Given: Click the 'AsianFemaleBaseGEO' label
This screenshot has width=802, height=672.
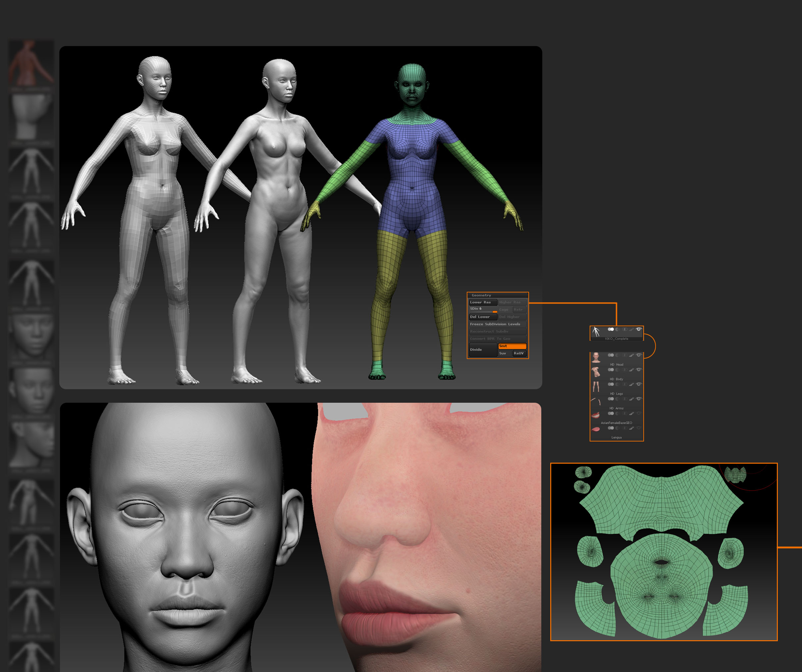Looking at the screenshot, I should (x=617, y=423).
